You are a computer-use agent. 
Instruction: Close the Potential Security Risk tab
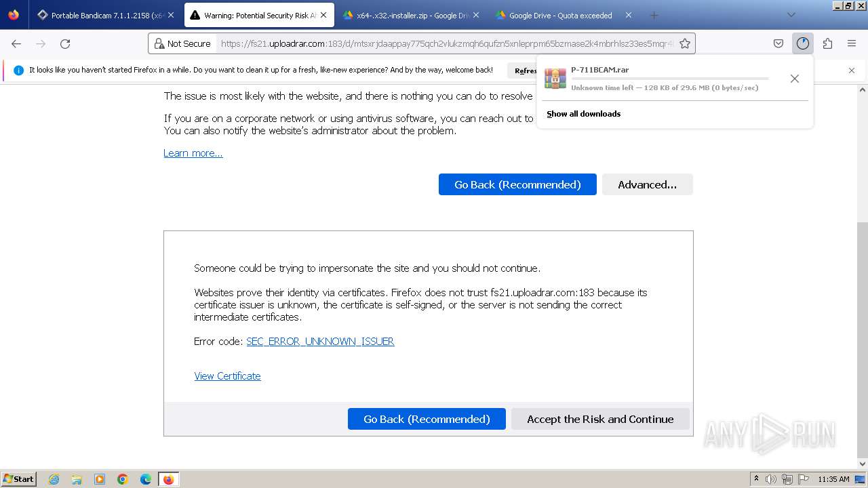coord(323,15)
